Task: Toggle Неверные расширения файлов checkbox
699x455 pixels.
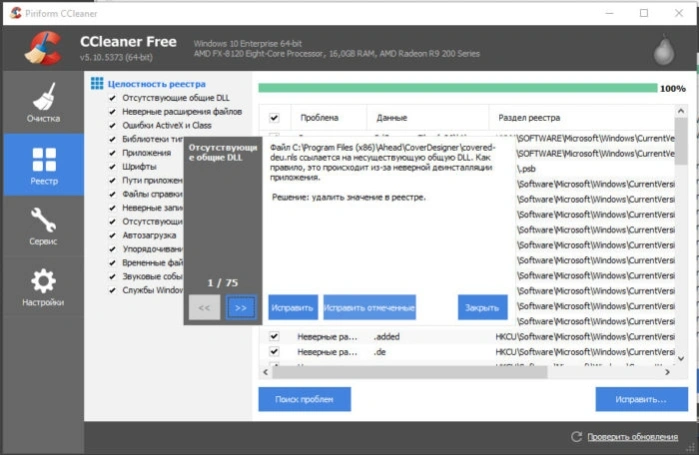Action: click(x=112, y=111)
